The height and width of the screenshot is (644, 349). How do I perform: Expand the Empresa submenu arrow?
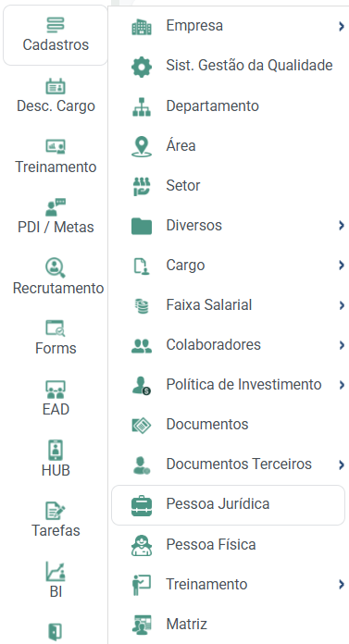coord(342,26)
